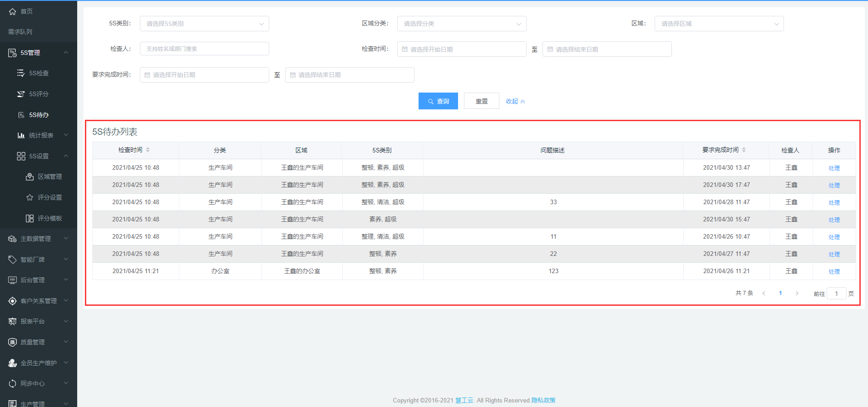Click the 统计报表 bar chart icon
This screenshot has width=868, height=407.
(21, 135)
